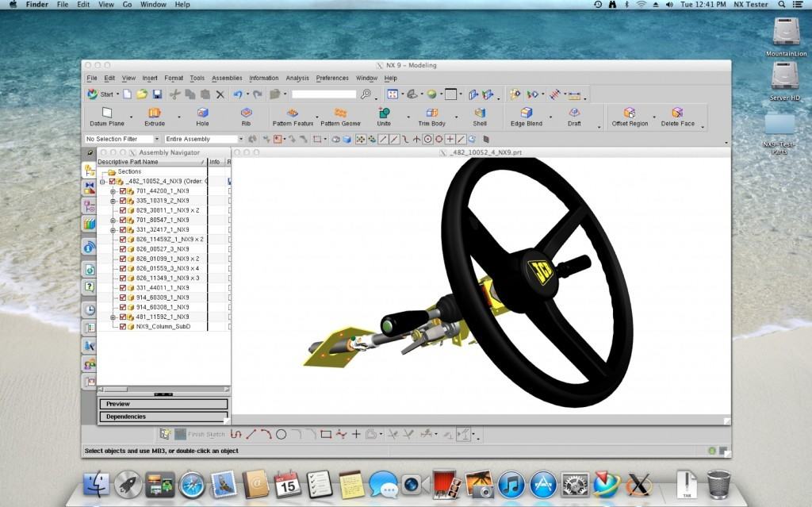The width and height of the screenshot is (812, 507).
Task: Uncheck the 826_00527_3_NX9 part checkbox
Action: [x=123, y=249]
